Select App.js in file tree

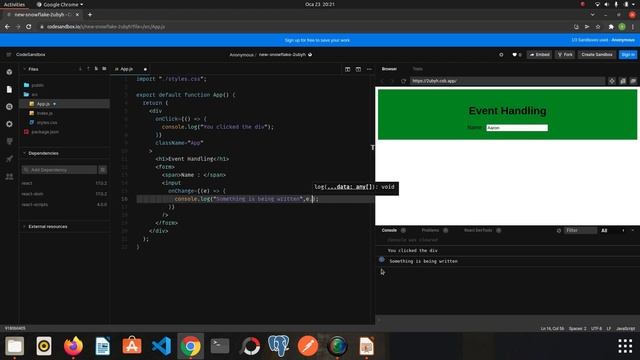64,104
